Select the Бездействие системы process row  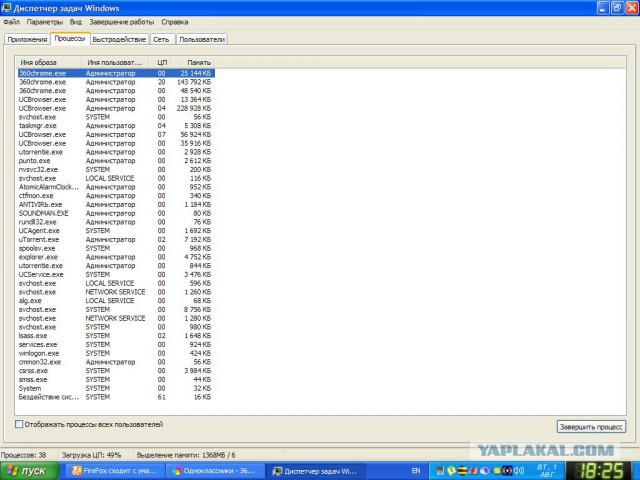point(116,397)
